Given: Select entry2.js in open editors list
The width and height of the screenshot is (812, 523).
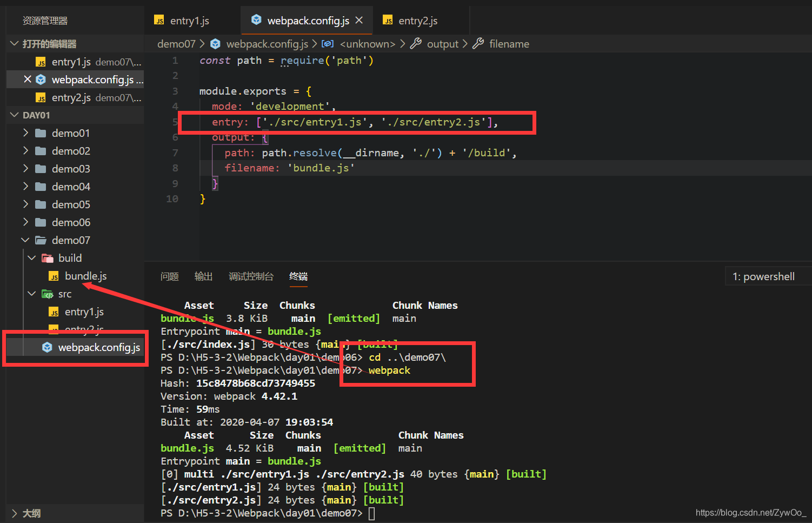Looking at the screenshot, I should (x=75, y=98).
